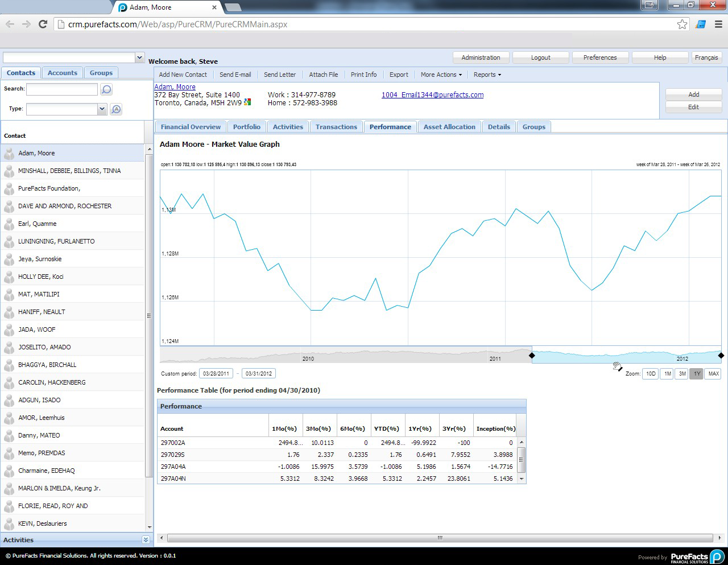Screen dimensions: 728x565
Task: Set zoom to 10D
Action: [x=651, y=374]
